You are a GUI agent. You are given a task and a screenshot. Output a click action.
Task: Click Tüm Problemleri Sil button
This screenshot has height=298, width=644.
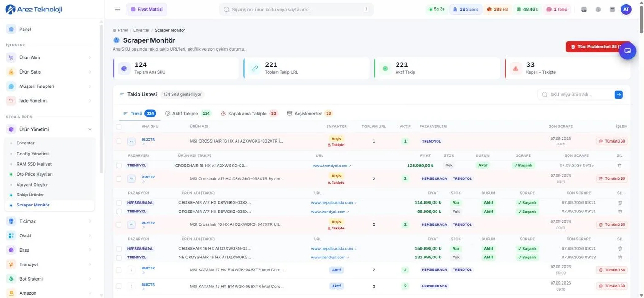click(597, 46)
